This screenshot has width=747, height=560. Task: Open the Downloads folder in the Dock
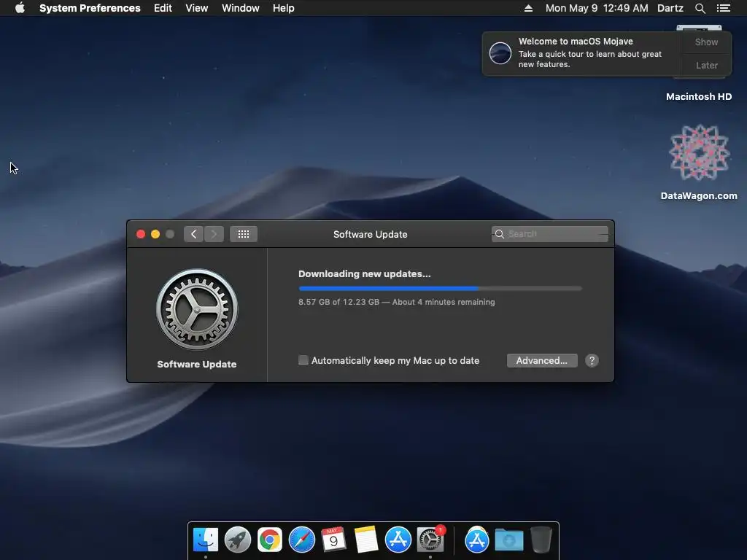[x=508, y=540]
